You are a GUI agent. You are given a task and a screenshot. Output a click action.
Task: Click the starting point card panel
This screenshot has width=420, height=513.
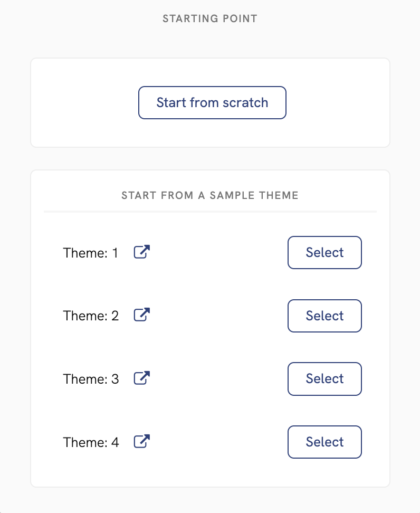(x=79, y=132)
